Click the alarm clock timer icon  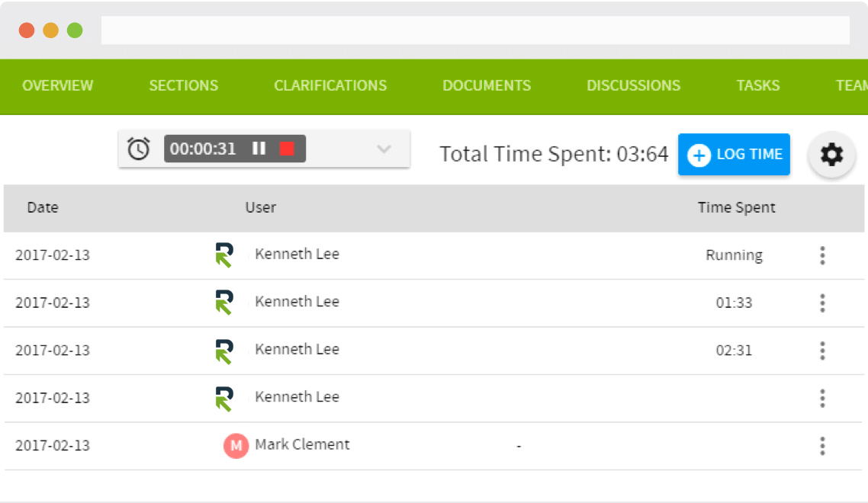[x=138, y=149]
